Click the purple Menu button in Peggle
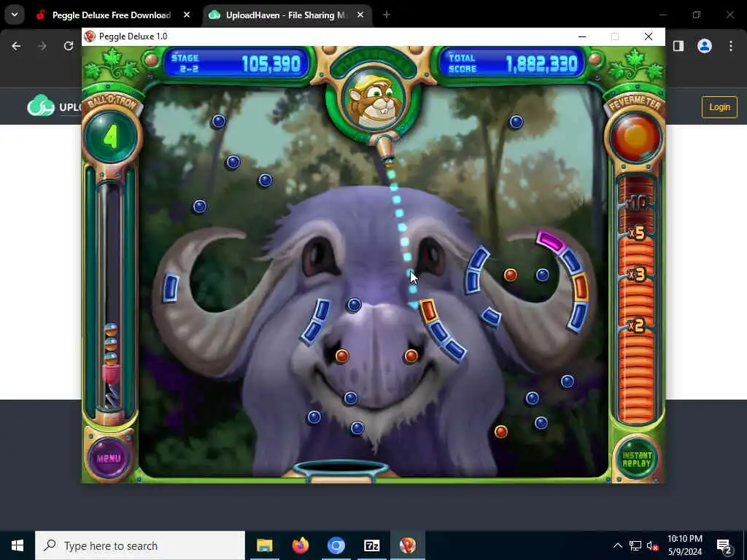Screen dimensions: 747x560 [x=109, y=458]
